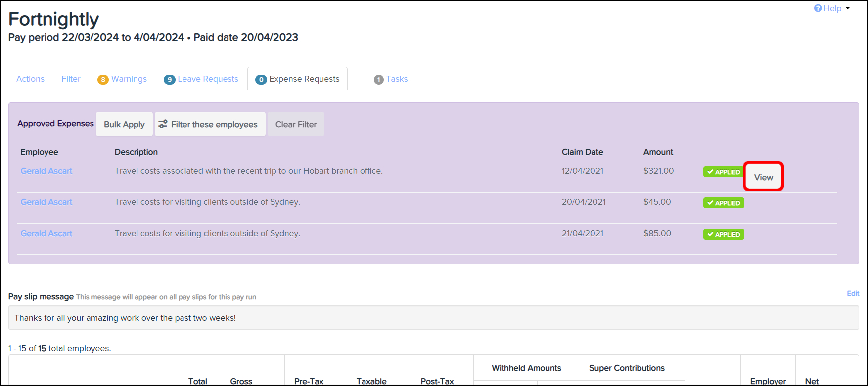Click the Leave Requests count badge showing 9
This screenshot has height=386, width=868.
pos(170,80)
